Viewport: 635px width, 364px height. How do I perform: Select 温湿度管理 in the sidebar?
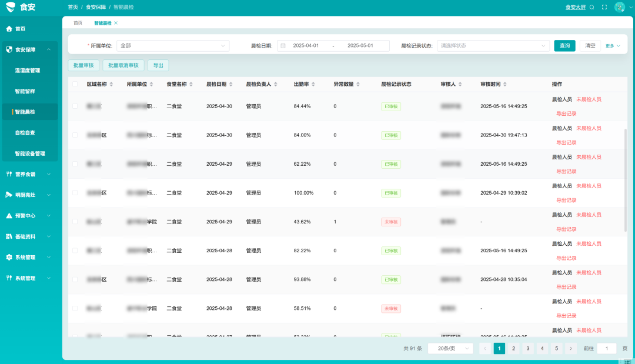[x=28, y=71]
